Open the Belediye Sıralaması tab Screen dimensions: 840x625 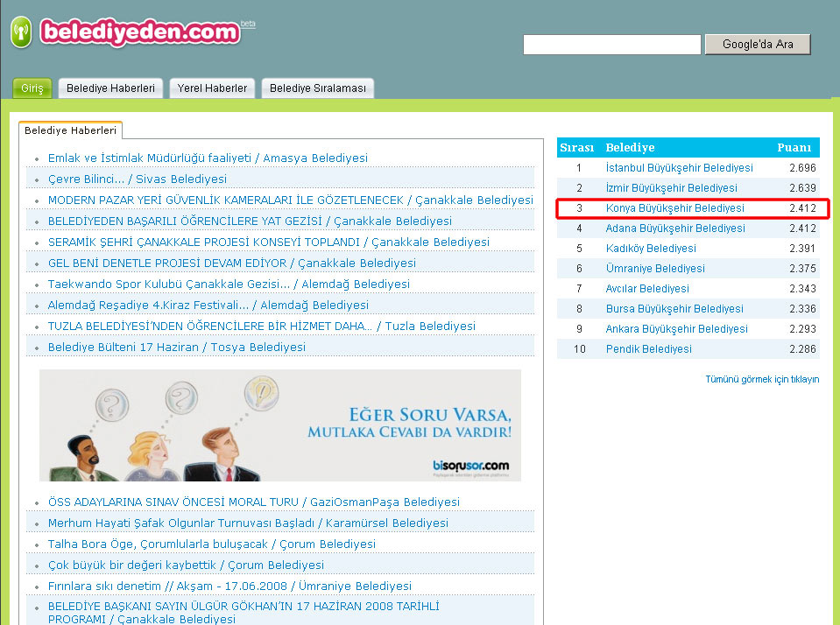coord(318,88)
